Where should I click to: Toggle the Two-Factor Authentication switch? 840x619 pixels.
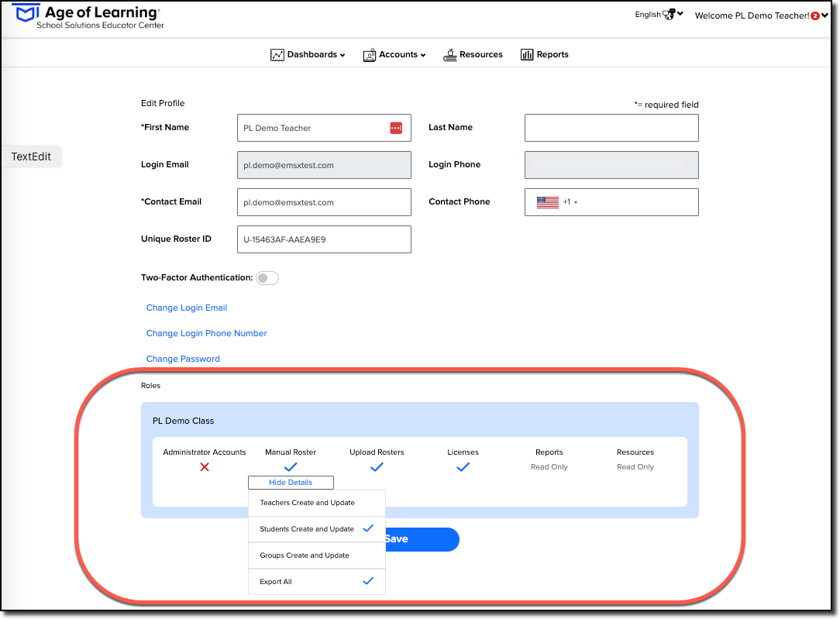click(x=267, y=278)
